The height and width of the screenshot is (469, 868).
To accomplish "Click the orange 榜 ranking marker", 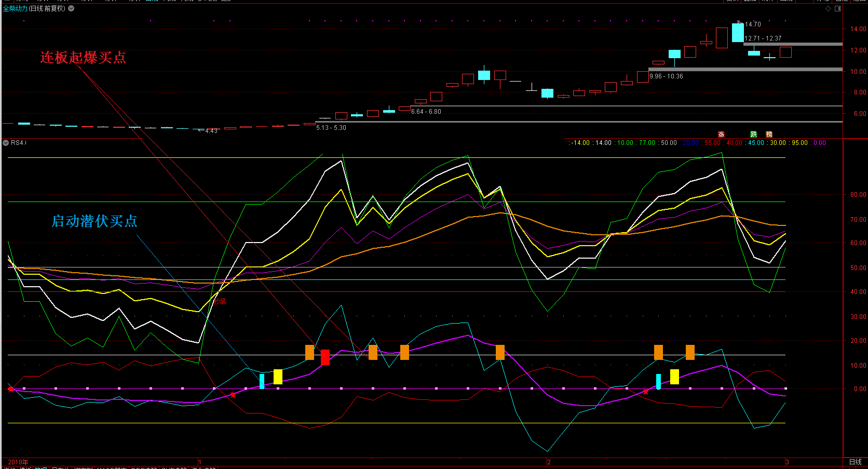I will (769, 135).
